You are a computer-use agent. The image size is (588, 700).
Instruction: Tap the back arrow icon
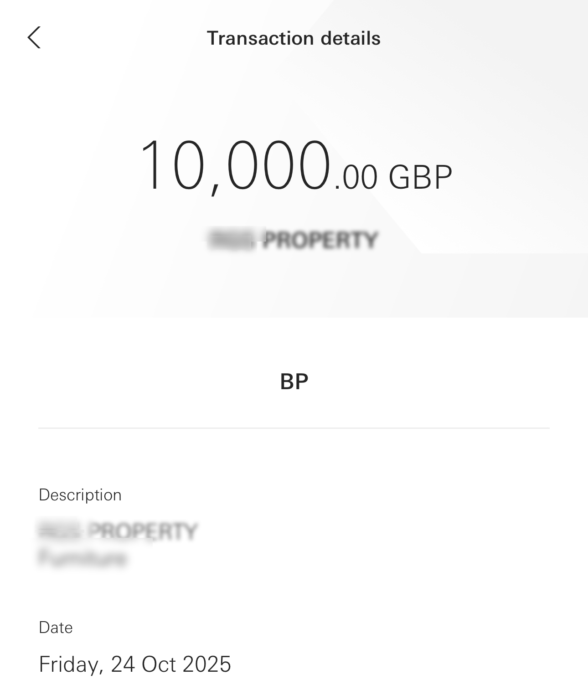[x=34, y=37]
